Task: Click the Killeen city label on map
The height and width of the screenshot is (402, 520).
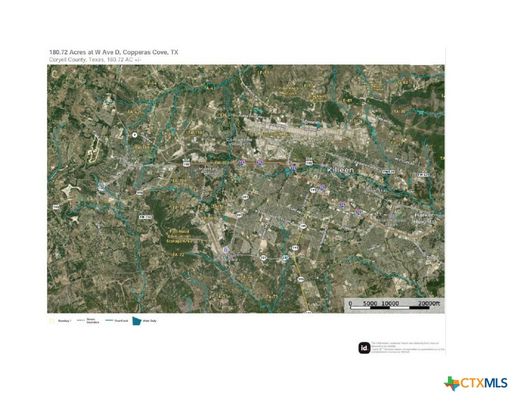Action: pos(340,170)
